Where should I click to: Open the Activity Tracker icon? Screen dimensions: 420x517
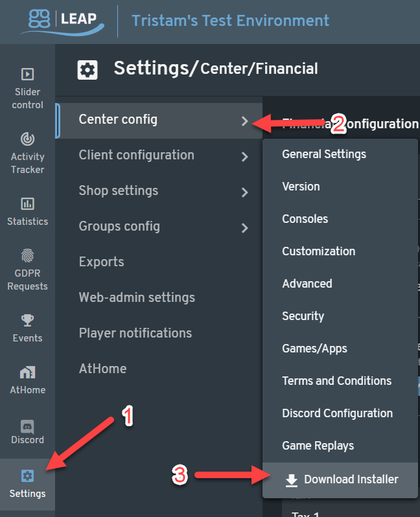(x=27, y=139)
